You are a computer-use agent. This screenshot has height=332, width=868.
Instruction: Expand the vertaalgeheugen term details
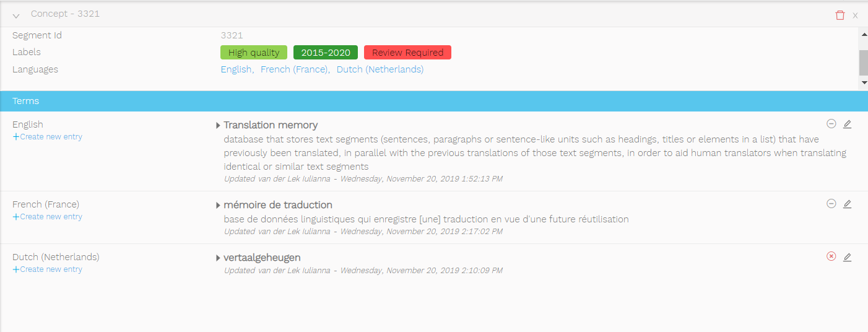tap(218, 258)
